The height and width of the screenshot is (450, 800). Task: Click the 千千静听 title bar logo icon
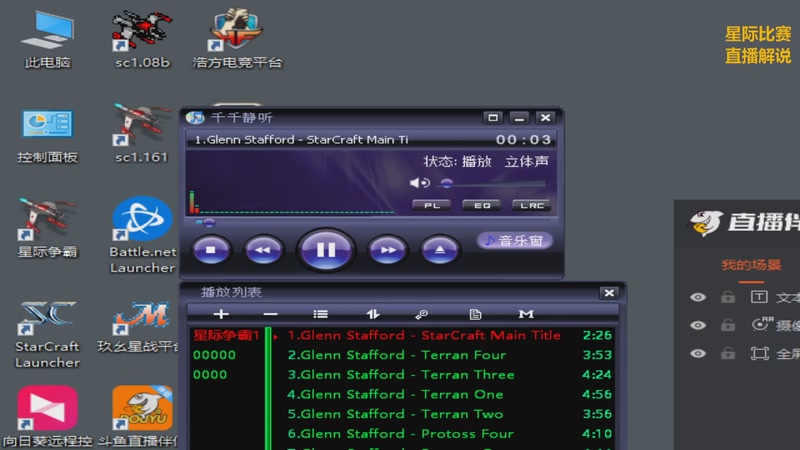tap(195, 118)
